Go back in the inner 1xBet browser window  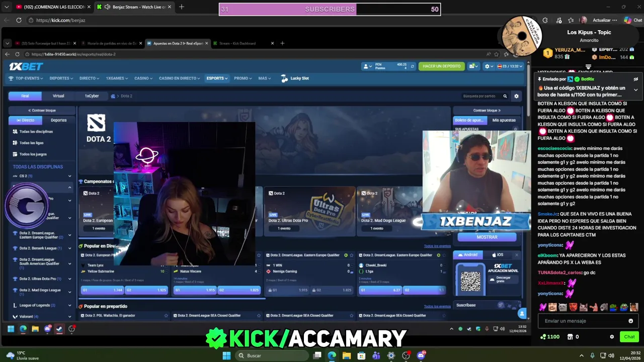click(7, 54)
